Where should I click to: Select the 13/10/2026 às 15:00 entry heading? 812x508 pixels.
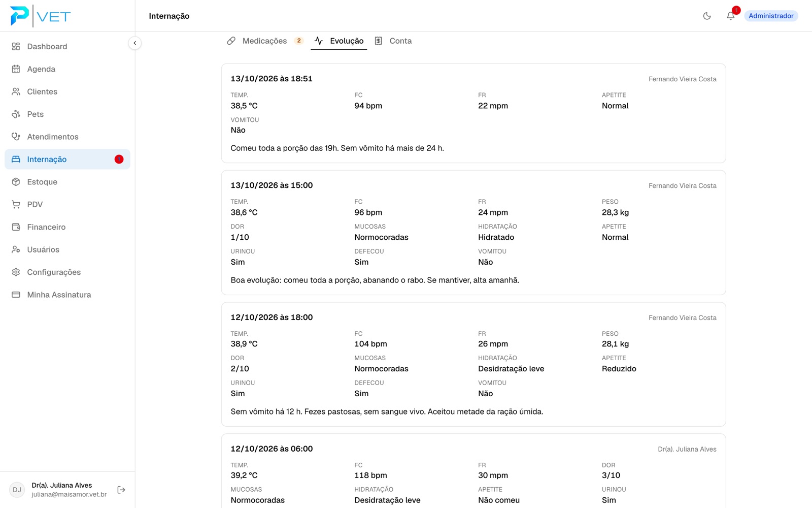pos(272,185)
